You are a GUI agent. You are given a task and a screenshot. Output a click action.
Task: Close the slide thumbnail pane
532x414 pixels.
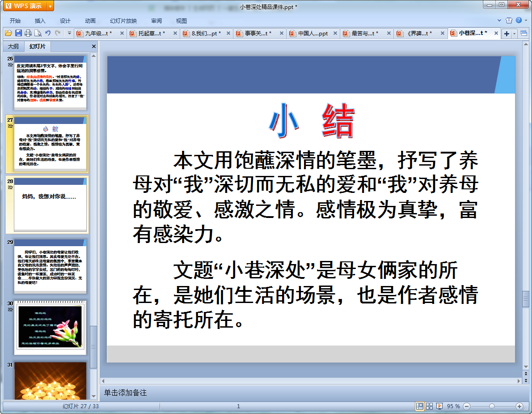click(93, 47)
